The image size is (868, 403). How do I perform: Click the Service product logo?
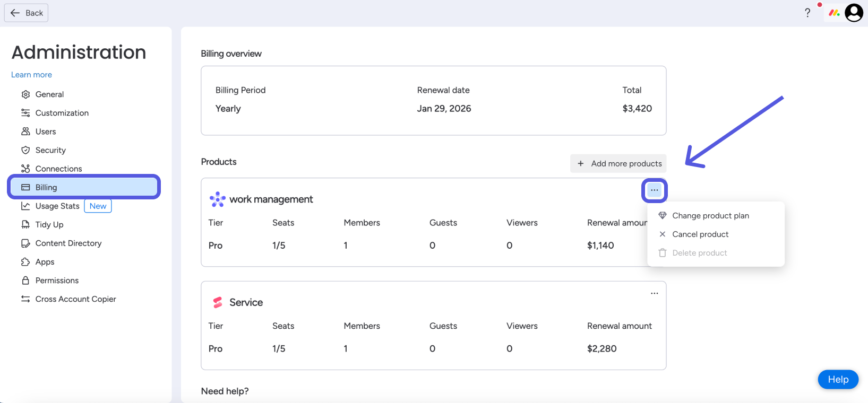coord(218,302)
